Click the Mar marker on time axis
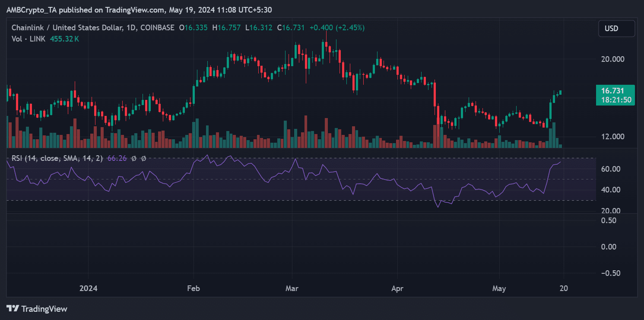644x320 pixels. (292, 288)
